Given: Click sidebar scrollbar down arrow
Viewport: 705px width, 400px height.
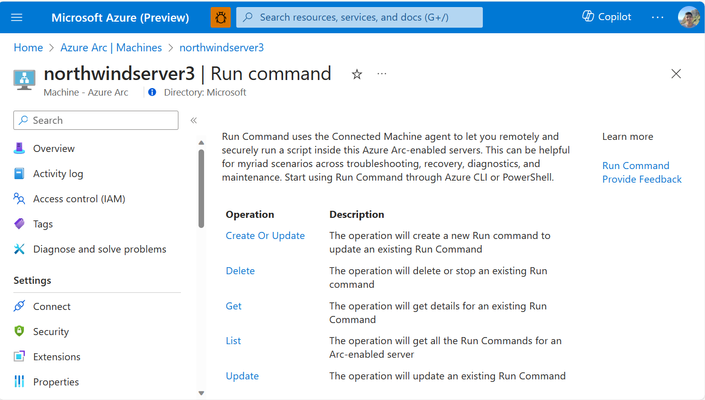Looking at the screenshot, I should [x=201, y=393].
